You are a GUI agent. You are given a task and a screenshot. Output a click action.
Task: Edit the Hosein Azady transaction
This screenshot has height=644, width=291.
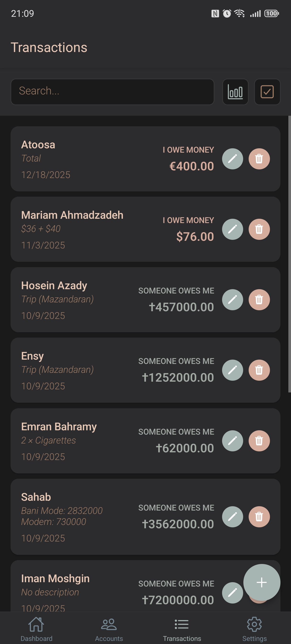(x=232, y=299)
